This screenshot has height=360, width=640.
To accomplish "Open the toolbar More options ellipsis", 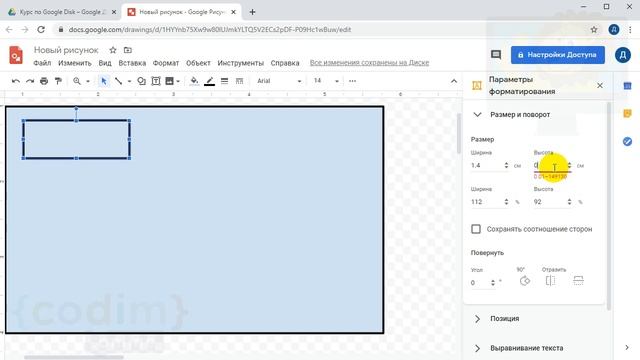I will pos(352,81).
